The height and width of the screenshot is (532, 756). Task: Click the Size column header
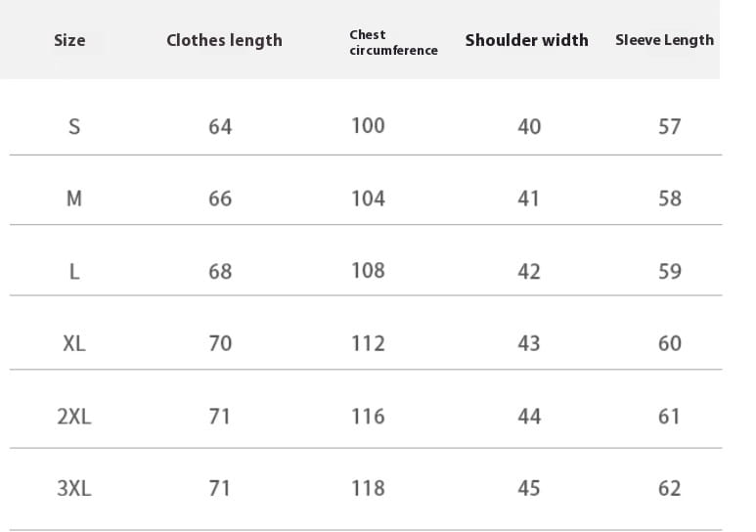pyautogui.click(x=69, y=40)
